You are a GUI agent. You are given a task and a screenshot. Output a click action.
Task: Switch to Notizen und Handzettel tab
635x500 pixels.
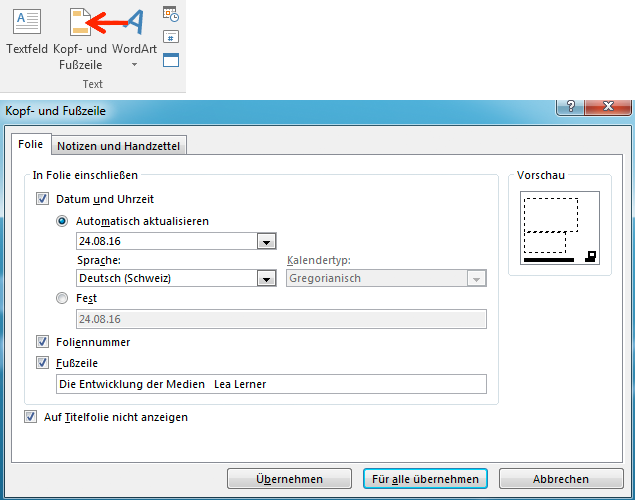(118, 146)
